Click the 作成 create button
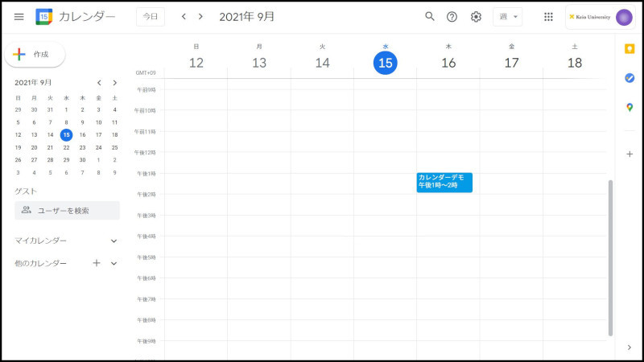 (35, 55)
